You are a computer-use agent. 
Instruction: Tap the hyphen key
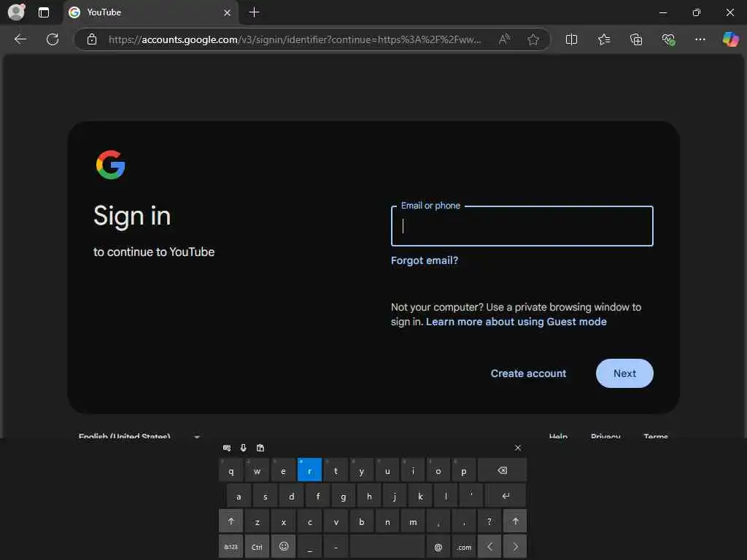coord(336,547)
